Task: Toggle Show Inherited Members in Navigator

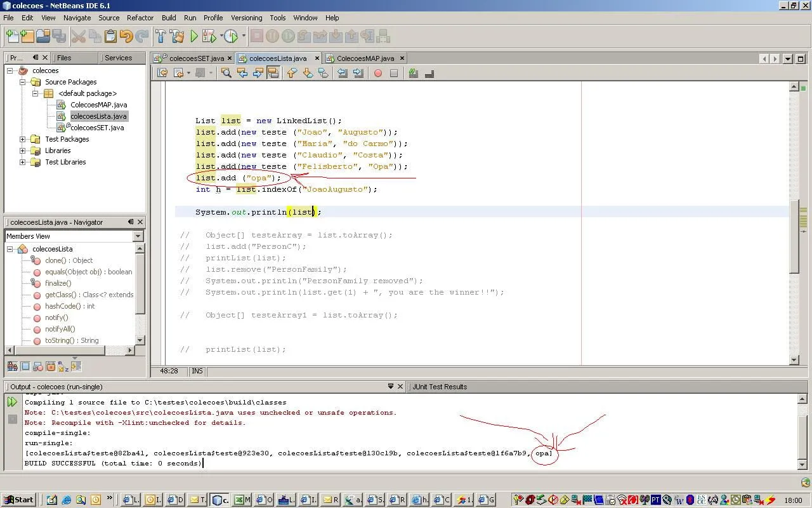Action: click(x=12, y=366)
